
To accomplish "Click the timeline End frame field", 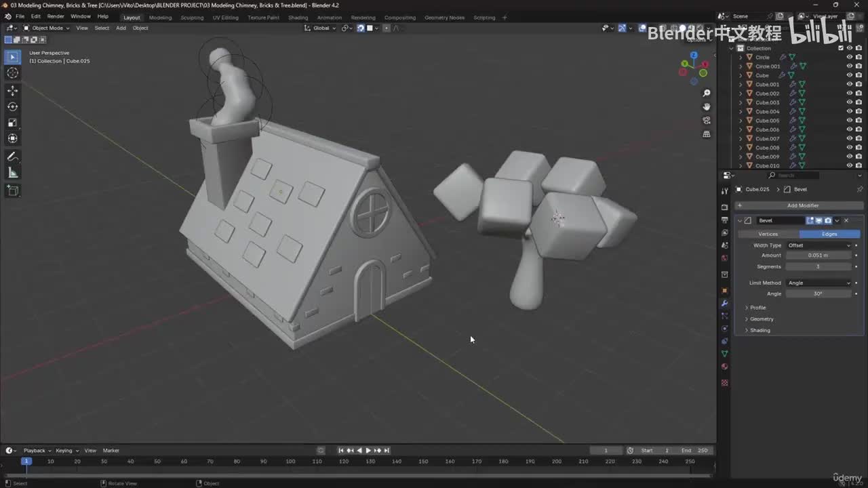I will [694, 451].
